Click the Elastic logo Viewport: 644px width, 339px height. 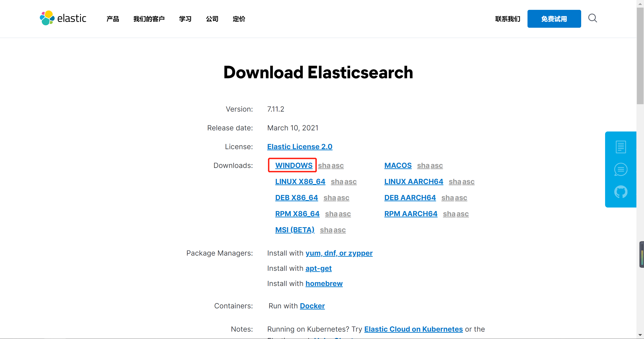(x=63, y=18)
